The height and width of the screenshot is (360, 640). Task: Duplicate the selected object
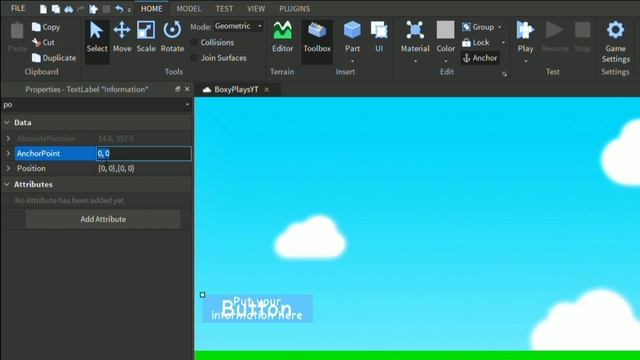click(x=54, y=58)
